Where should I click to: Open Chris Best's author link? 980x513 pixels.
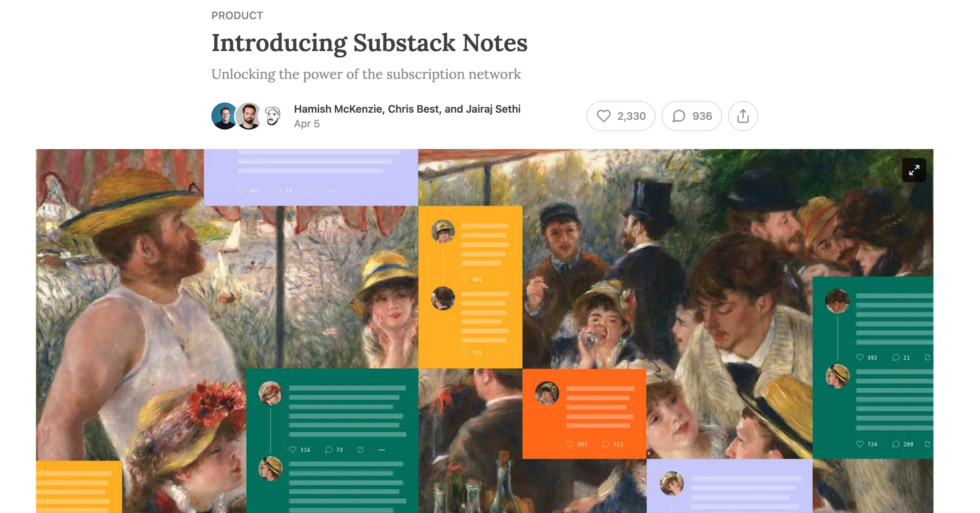414,109
